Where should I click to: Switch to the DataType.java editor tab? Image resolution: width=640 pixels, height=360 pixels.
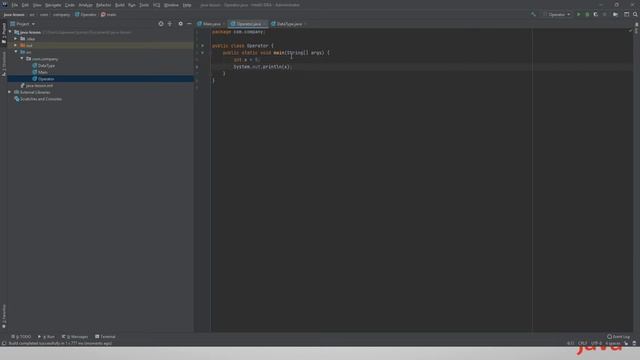click(x=289, y=24)
